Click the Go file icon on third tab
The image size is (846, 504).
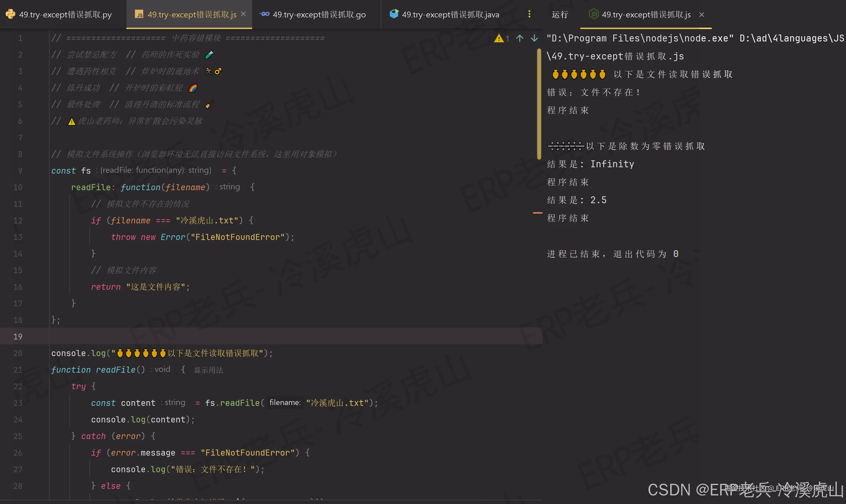[x=264, y=14]
